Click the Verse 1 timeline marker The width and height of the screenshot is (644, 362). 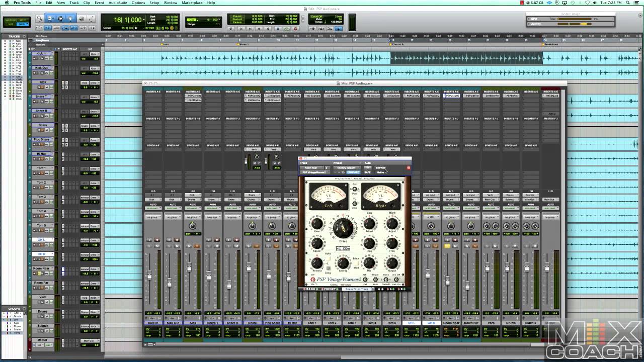pos(244,44)
